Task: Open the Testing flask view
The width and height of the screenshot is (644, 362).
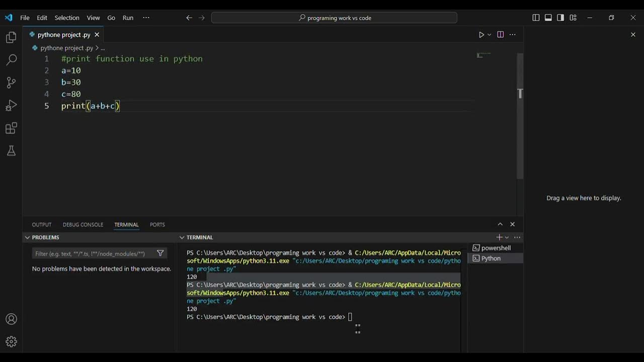Action: [11, 151]
